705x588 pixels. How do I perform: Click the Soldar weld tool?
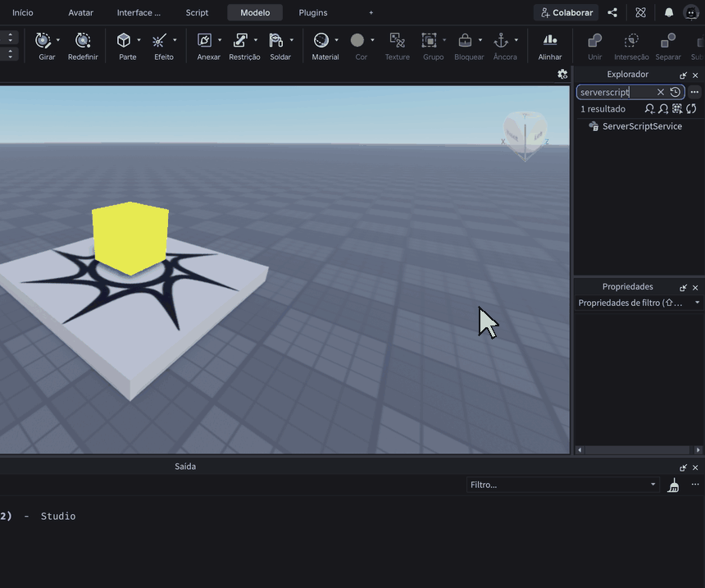point(276,40)
